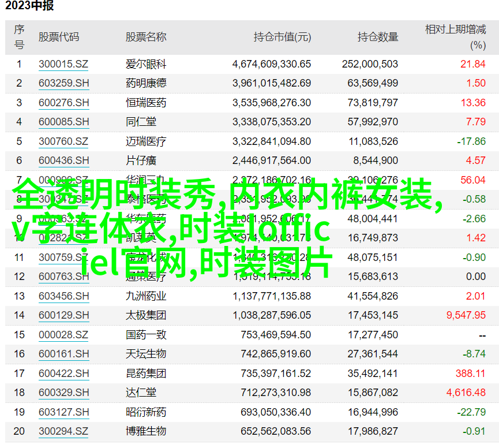Image resolution: width=499 pixels, height=448 pixels.
Task: Click holding quantity 11,083,526
Action: (x=373, y=141)
